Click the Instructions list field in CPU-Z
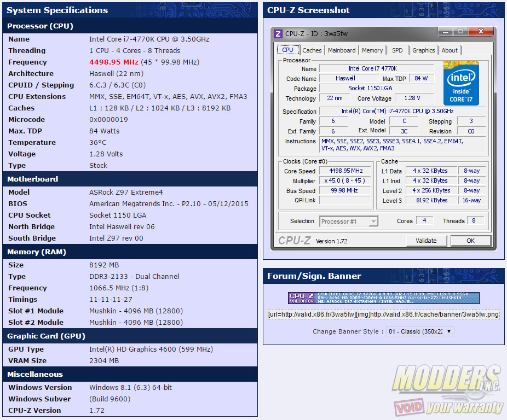 point(402,145)
